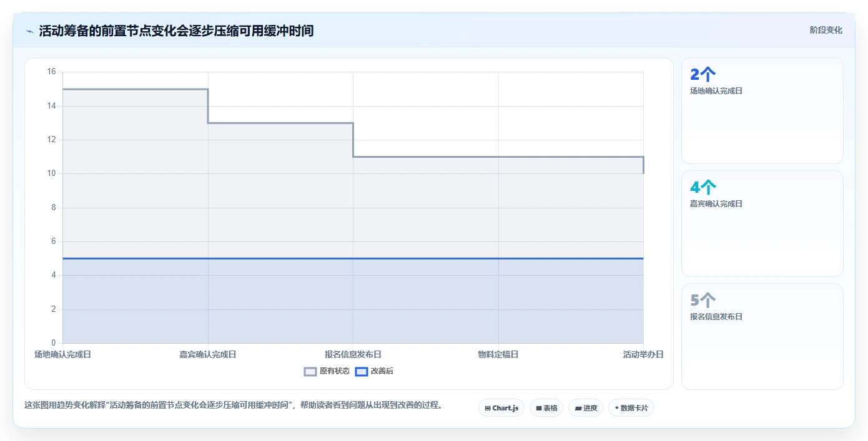
Task: Click the y-axis value 6
Action: click(x=53, y=241)
